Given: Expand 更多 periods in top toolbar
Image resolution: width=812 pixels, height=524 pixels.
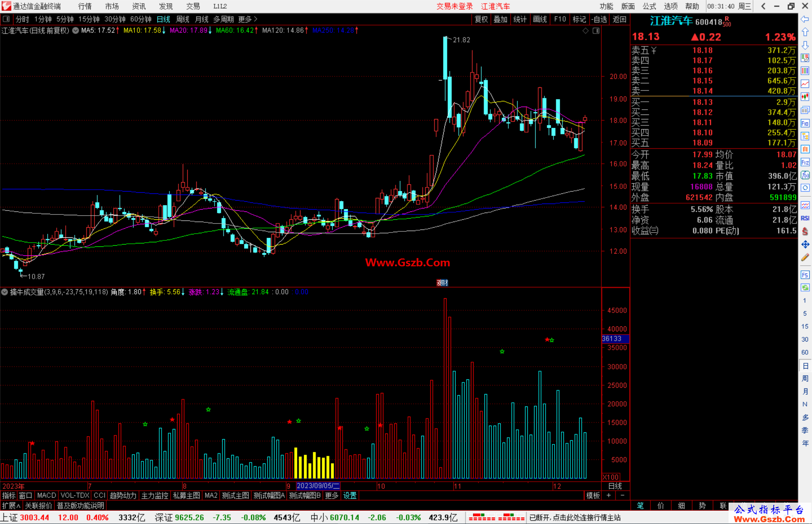Looking at the screenshot, I should [x=247, y=19].
